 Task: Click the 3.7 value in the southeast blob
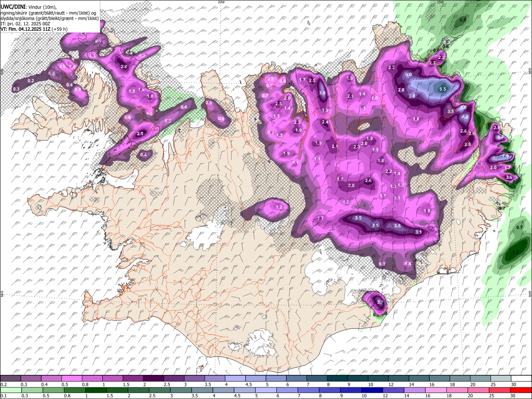(x=380, y=302)
